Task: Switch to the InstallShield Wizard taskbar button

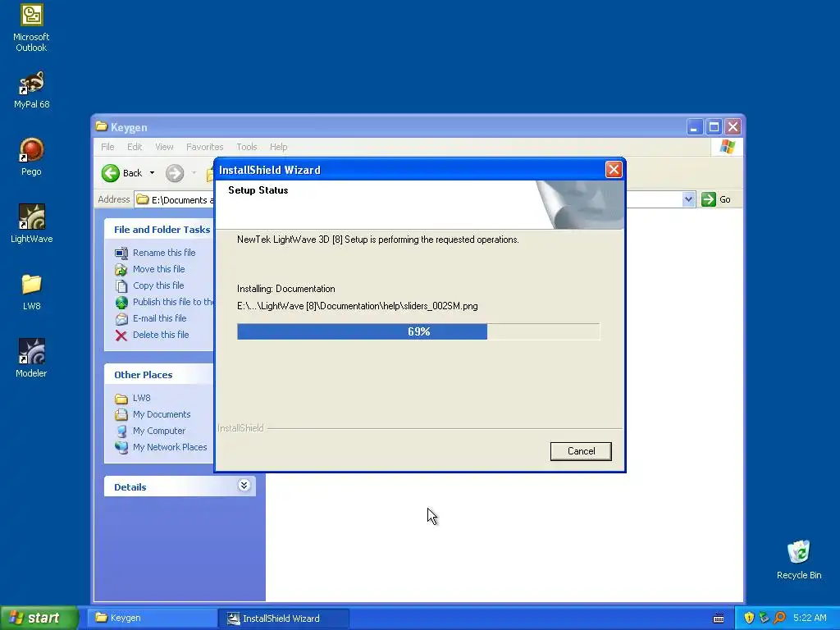Action: pos(284,619)
